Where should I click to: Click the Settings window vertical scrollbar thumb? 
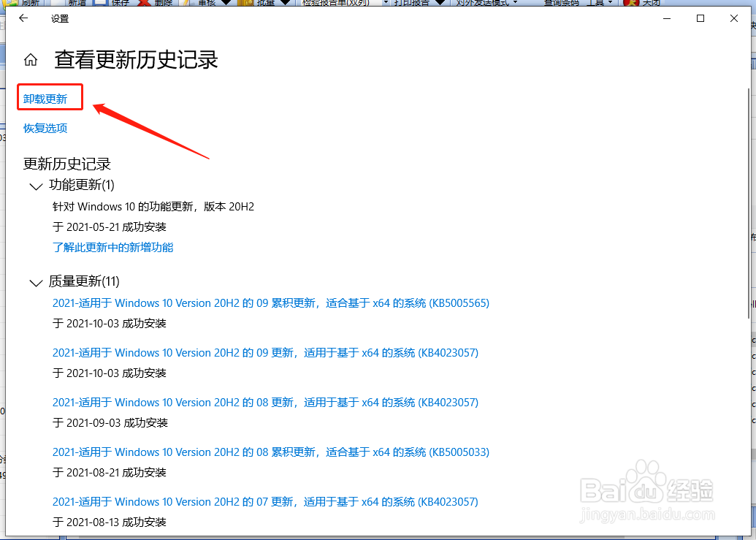pos(749,202)
